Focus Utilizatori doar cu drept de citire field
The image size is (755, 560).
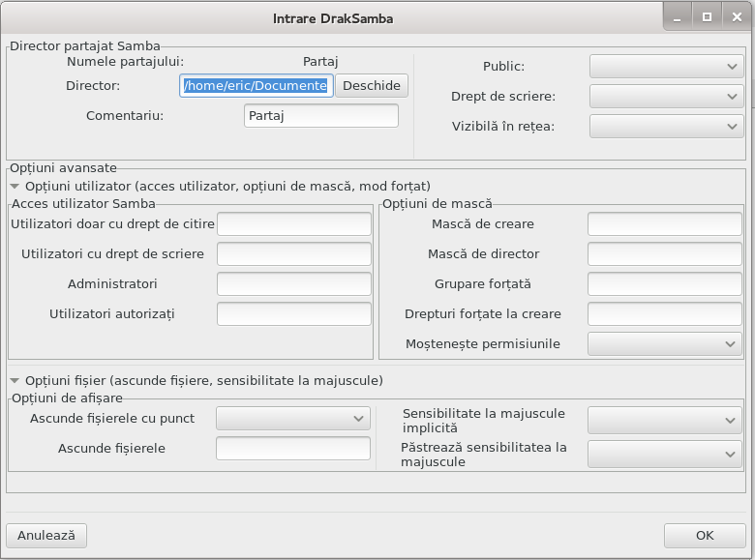[x=293, y=223]
